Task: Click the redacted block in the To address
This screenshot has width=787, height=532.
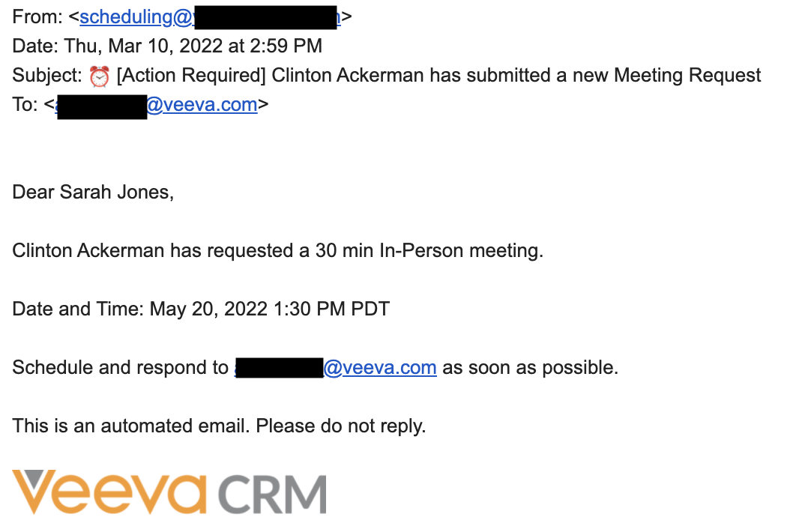Action: click(101, 106)
